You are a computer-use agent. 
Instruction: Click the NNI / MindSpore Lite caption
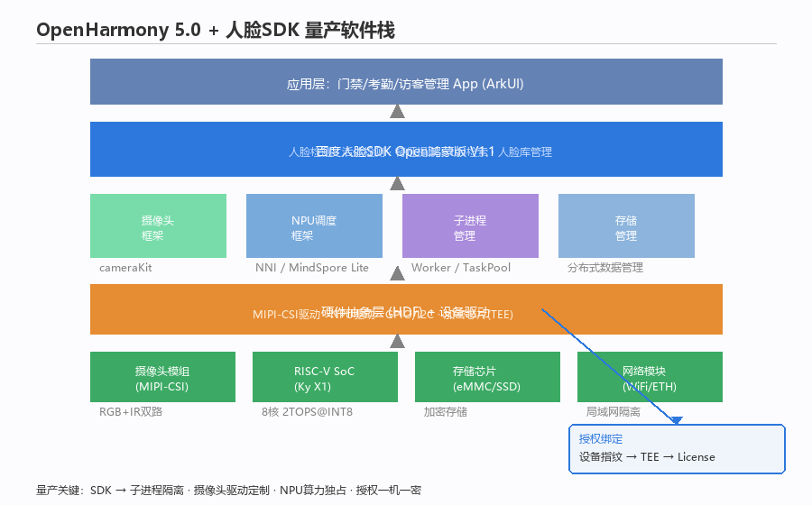tap(312, 268)
